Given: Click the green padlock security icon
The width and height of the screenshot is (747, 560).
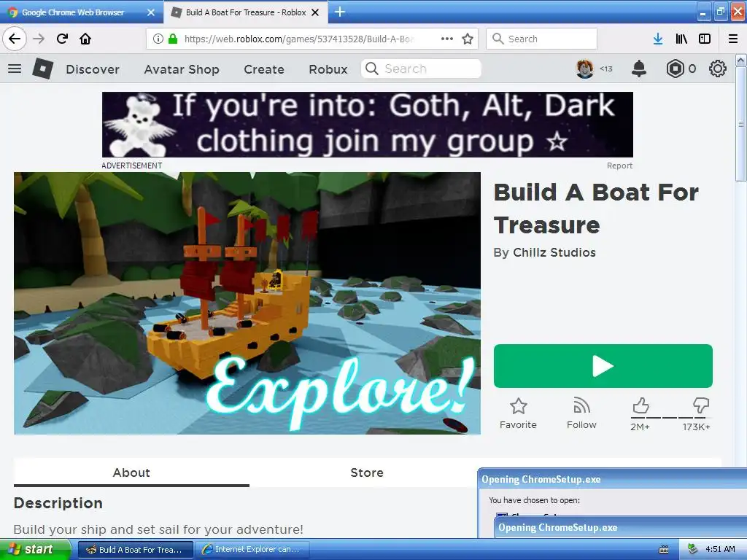Looking at the screenshot, I should [x=173, y=39].
